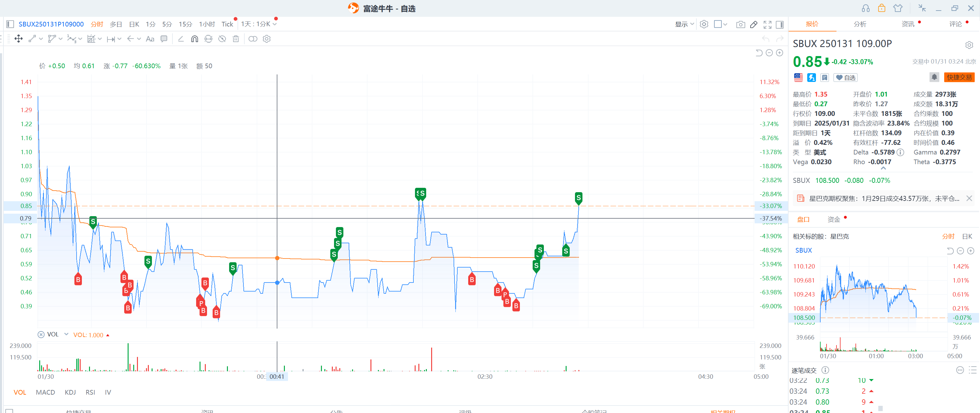Screen dimensions: 980x413
Task: Open the SBUX250131P109000 symbol link
Action: pyautogui.click(x=51, y=24)
